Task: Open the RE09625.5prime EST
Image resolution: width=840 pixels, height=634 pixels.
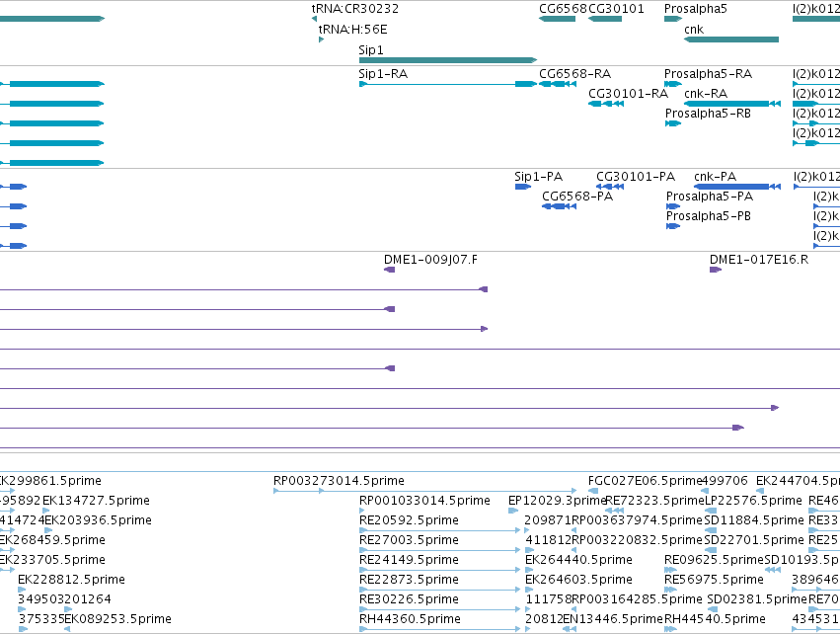Action: tap(670, 570)
